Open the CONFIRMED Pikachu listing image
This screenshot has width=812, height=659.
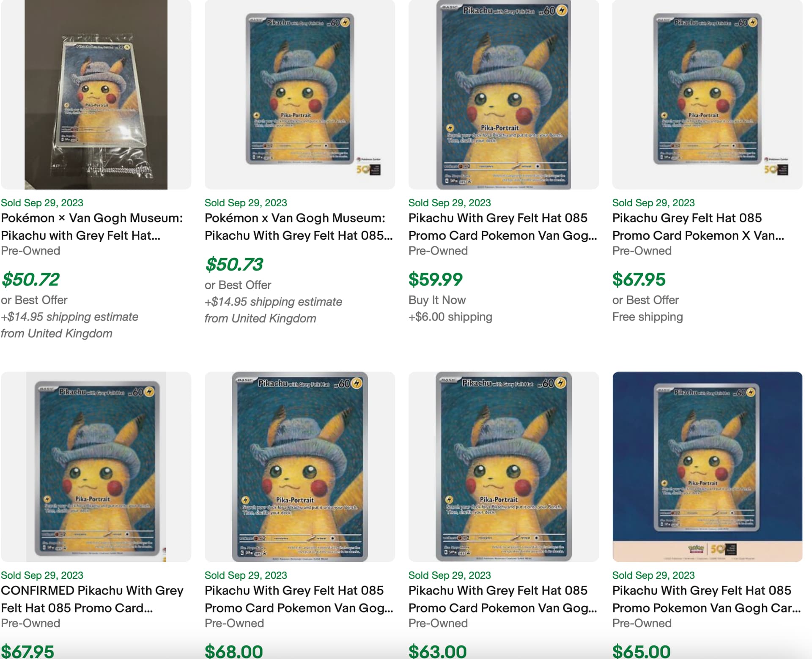pos(96,467)
